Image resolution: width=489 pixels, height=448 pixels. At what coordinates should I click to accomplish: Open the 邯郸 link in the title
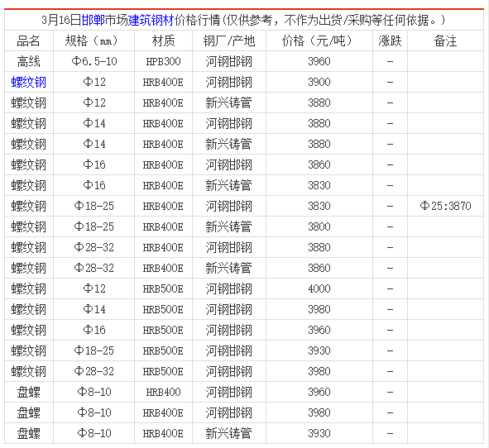click(93, 20)
